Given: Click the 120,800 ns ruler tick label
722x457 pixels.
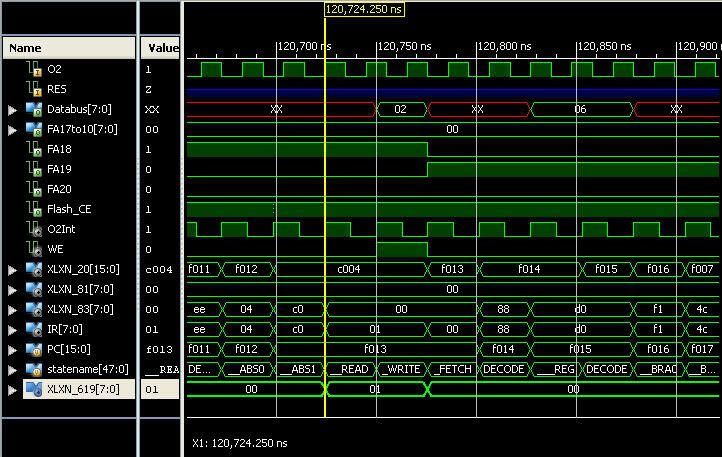Looking at the screenshot, I should (x=505, y=46).
